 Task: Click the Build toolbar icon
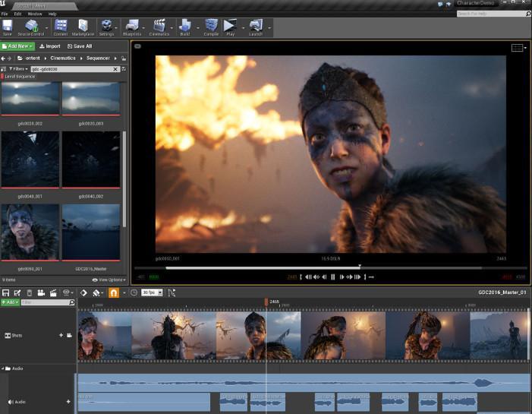pos(185,26)
